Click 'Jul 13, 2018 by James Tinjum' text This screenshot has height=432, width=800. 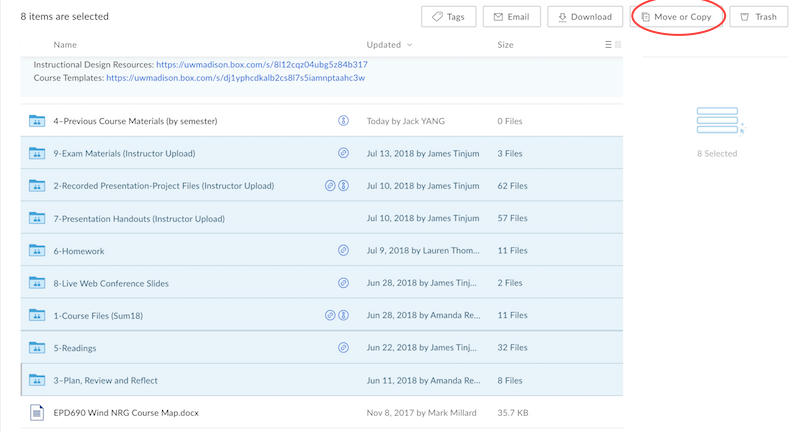[x=423, y=153]
